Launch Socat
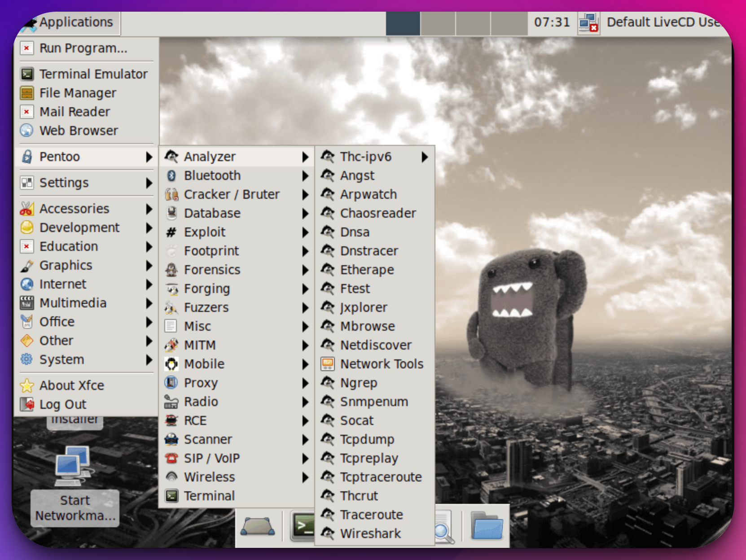746x560 pixels. click(357, 420)
